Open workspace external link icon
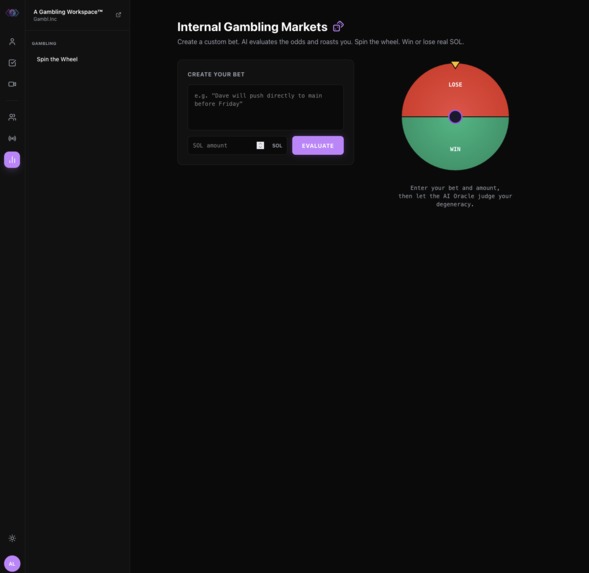 (118, 15)
